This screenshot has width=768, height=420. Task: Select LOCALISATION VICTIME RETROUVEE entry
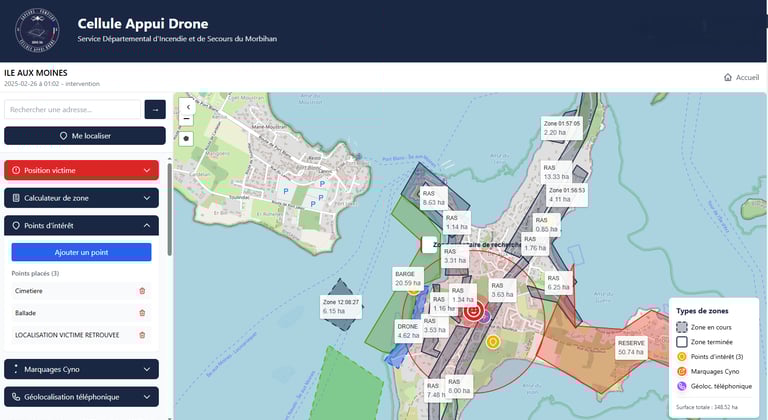[81, 335]
